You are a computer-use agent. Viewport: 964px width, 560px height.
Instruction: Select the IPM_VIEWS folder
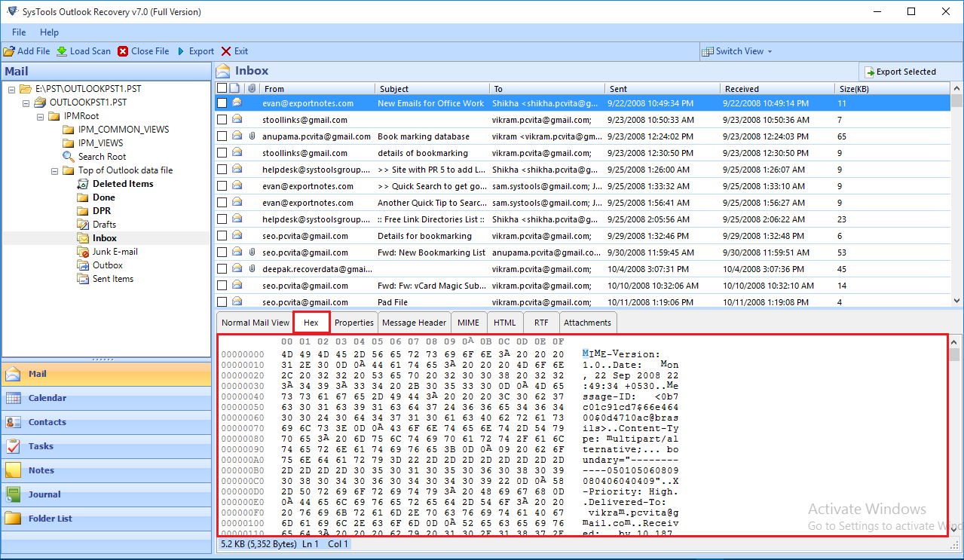100,143
